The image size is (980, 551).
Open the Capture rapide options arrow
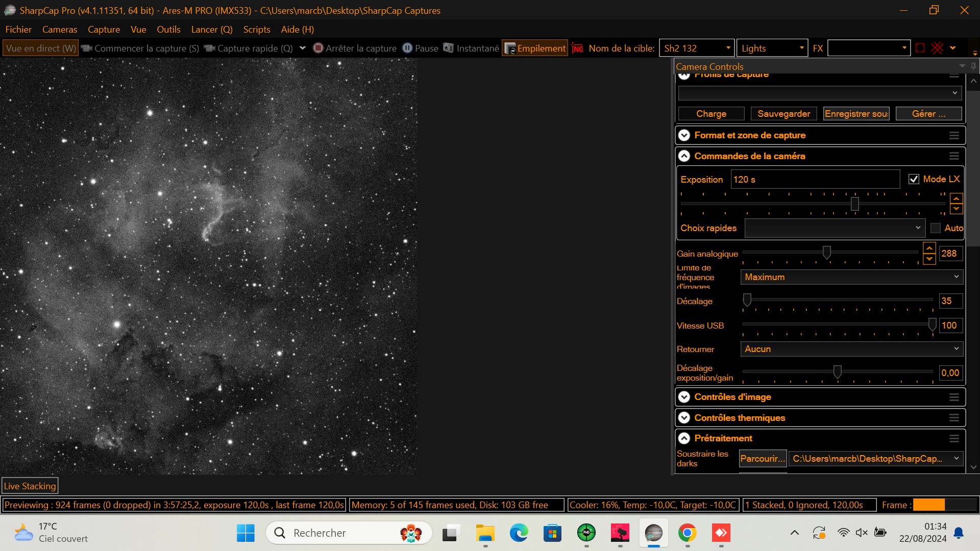pyautogui.click(x=302, y=48)
